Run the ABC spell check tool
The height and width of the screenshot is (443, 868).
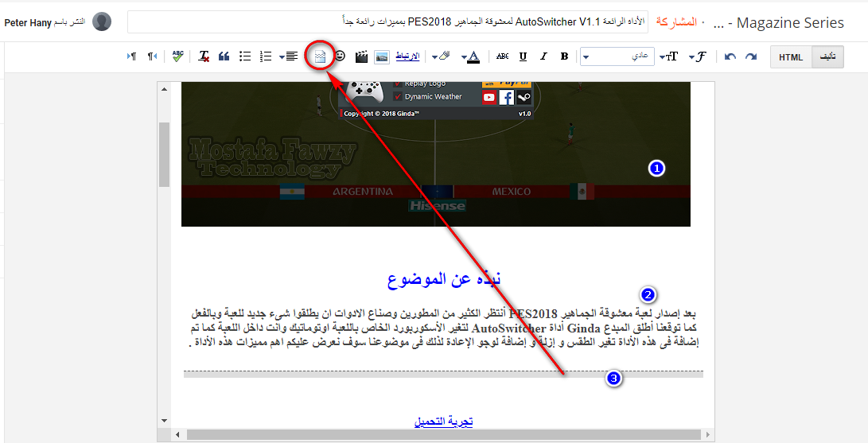click(x=177, y=56)
